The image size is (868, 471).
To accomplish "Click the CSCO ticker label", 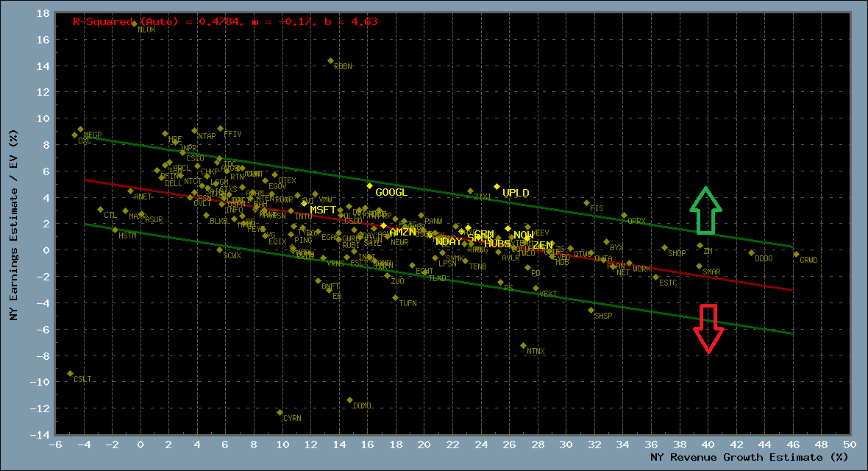I will click(196, 159).
